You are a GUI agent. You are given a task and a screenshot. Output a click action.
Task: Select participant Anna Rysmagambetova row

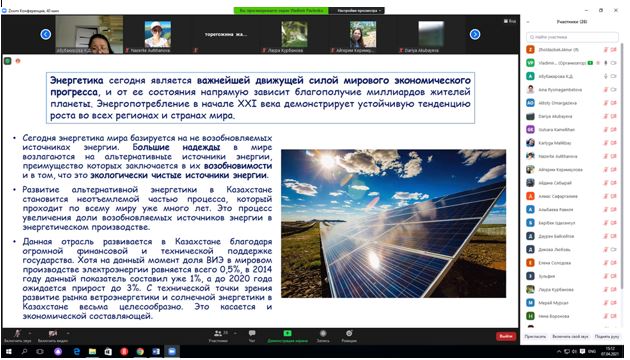(x=572, y=90)
